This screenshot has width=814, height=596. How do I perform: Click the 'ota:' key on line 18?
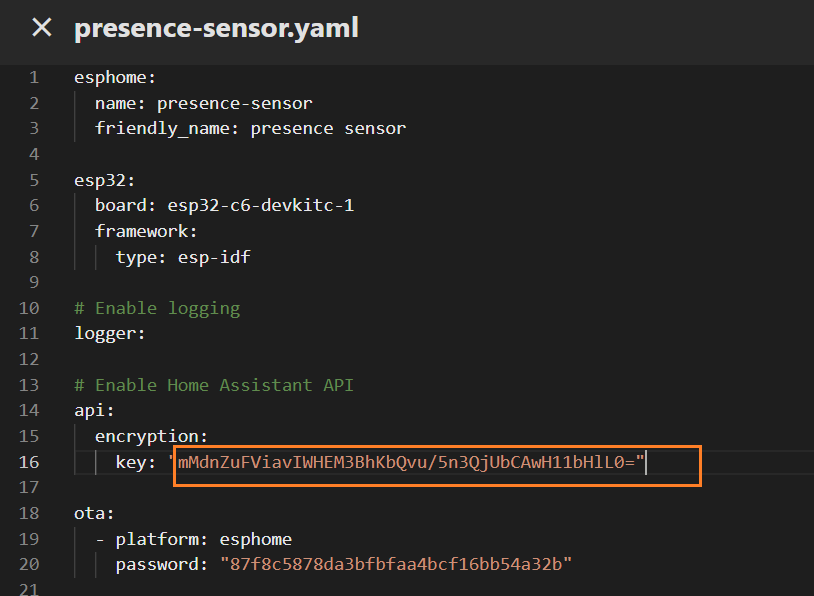(95, 513)
